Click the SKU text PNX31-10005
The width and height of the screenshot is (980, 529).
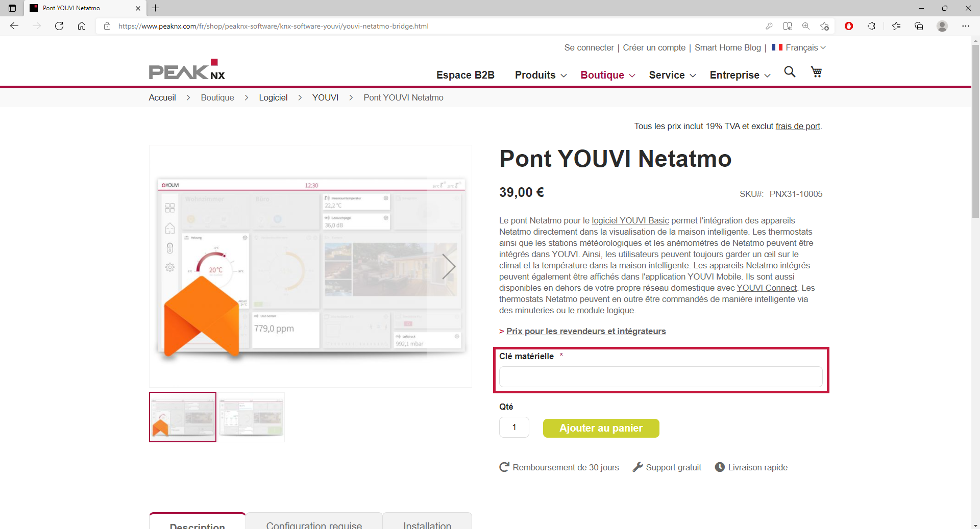point(796,194)
